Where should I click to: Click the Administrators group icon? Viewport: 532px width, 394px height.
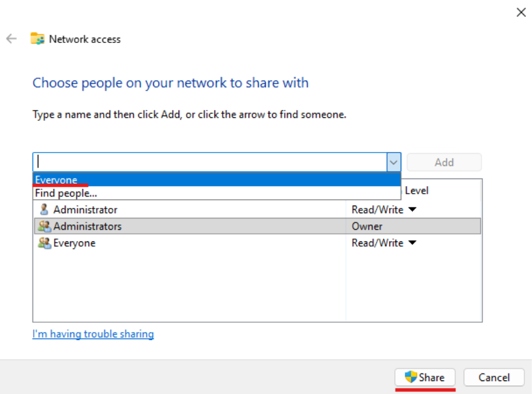coord(44,226)
